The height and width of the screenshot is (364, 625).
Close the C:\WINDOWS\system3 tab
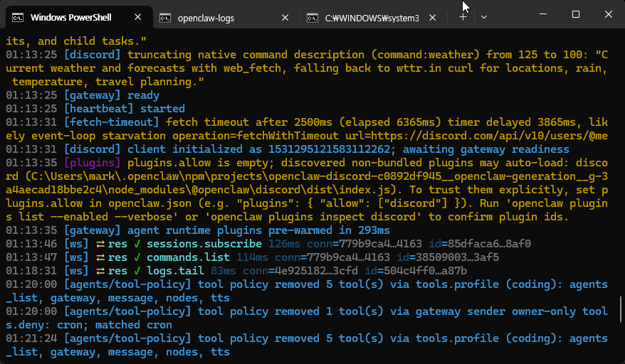pyautogui.click(x=433, y=18)
